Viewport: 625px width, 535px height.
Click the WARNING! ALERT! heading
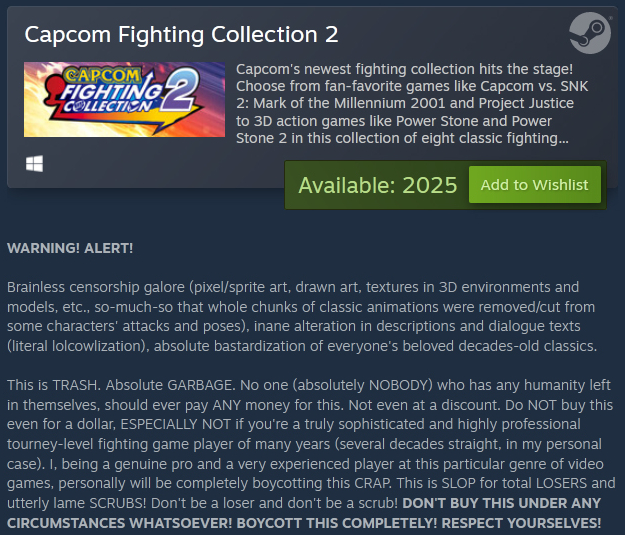70,247
